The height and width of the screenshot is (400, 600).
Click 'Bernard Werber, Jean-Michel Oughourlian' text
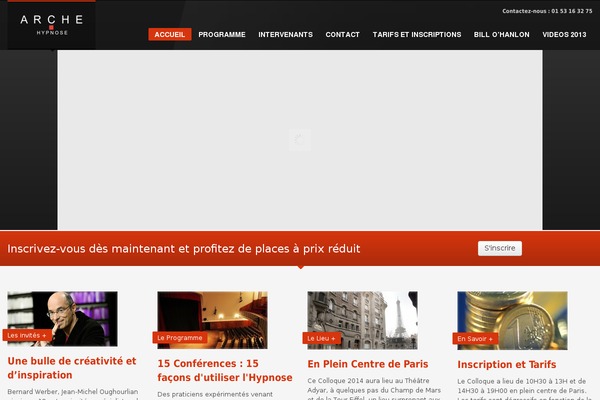(x=73, y=392)
